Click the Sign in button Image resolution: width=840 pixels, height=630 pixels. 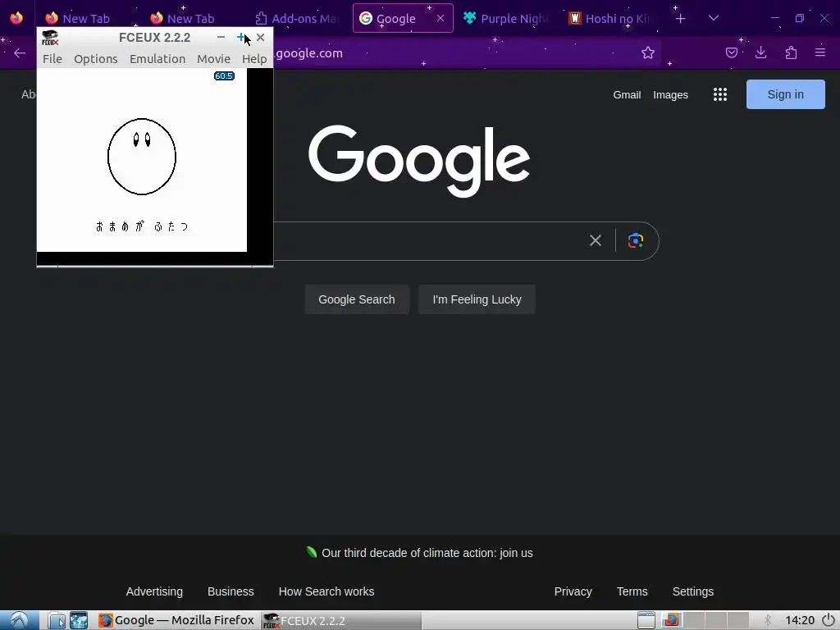tap(785, 94)
